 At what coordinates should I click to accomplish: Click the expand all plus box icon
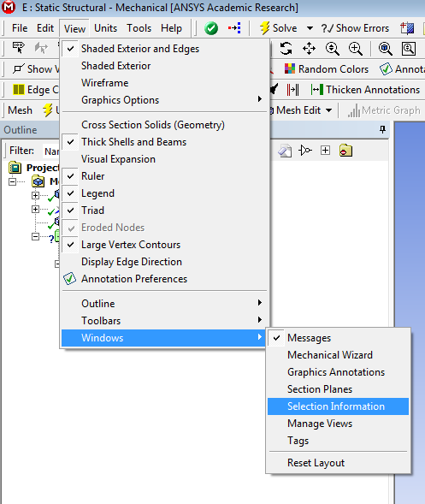325,150
